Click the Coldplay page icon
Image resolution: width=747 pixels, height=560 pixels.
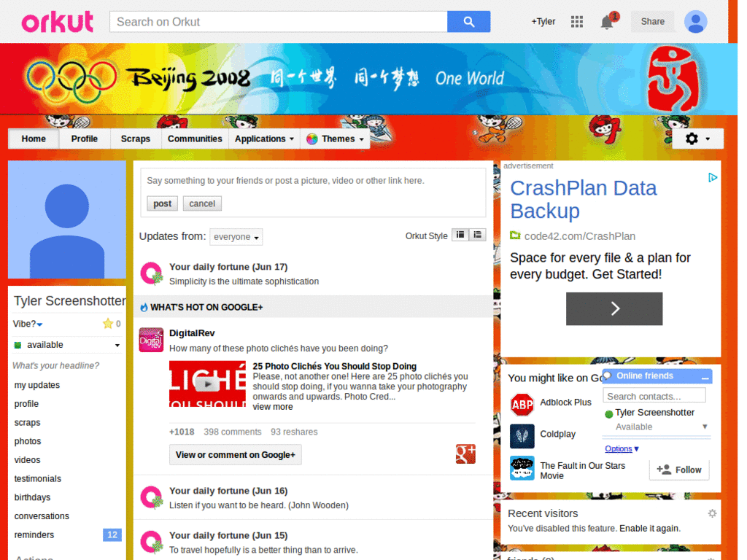coord(522,436)
